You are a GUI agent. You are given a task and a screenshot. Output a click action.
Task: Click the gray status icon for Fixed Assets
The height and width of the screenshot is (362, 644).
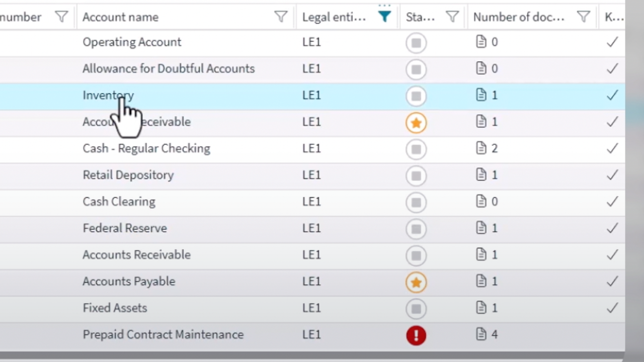416,309
